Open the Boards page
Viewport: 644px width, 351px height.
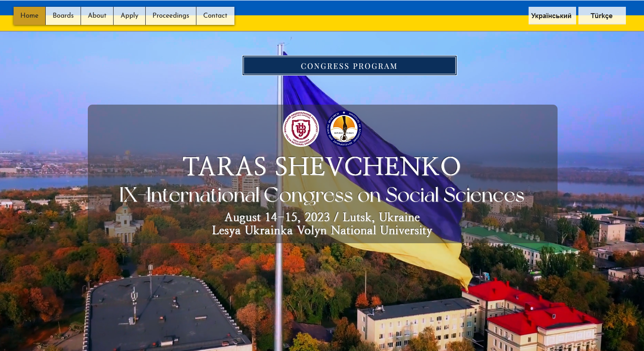coord(63,16)
